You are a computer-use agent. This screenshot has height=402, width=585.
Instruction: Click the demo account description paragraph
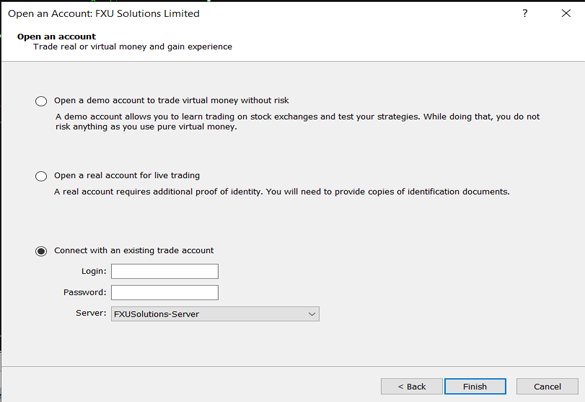pyautogui.click(x=297, y=122)
